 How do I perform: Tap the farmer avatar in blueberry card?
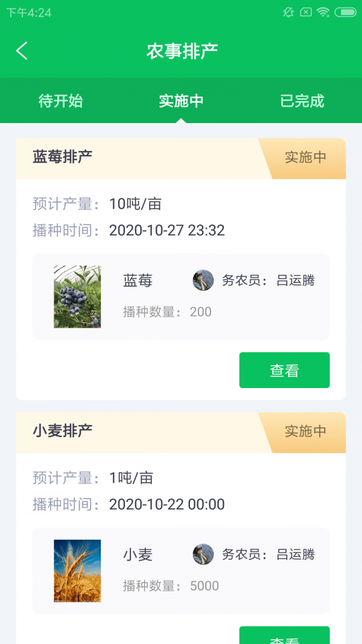tap(203, 280)
